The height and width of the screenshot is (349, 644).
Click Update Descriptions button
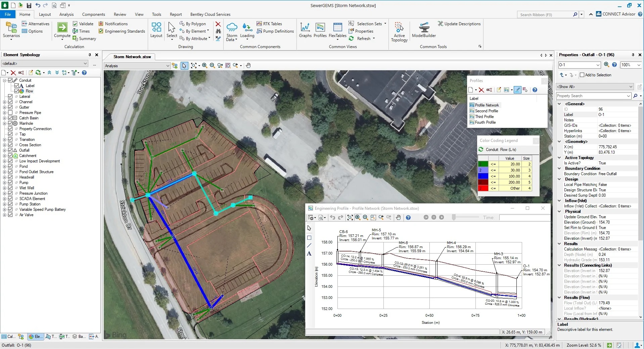tap(459, 24)
